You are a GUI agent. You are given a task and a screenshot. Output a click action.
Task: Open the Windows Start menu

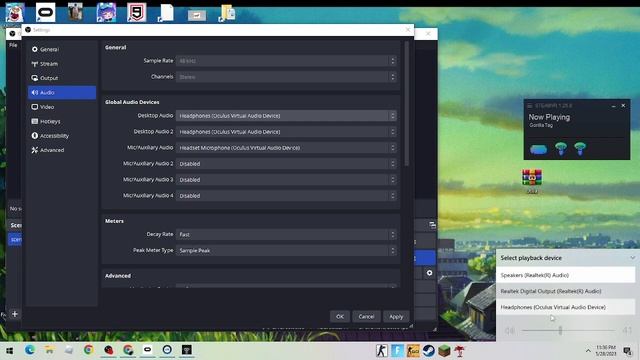9,351
